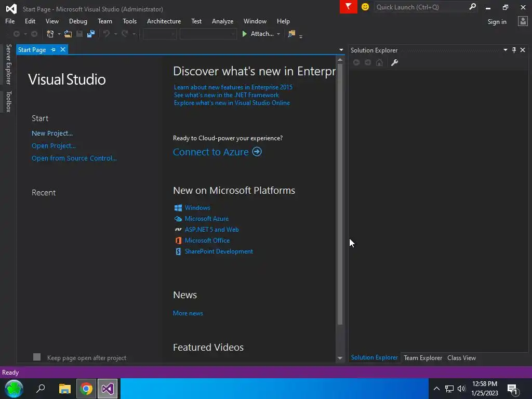This screenshot has width=532, height=399.
Task: Click the Quick Launch search magnifier icon
Action: coord(472,7)
